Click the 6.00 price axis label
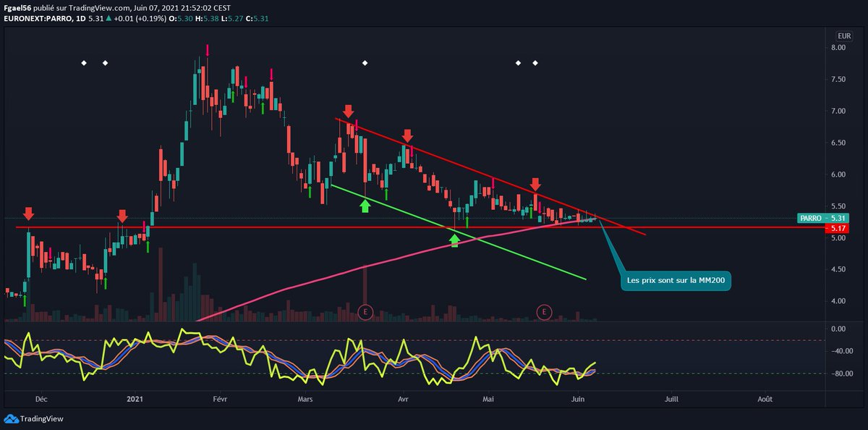 [838, 174]
